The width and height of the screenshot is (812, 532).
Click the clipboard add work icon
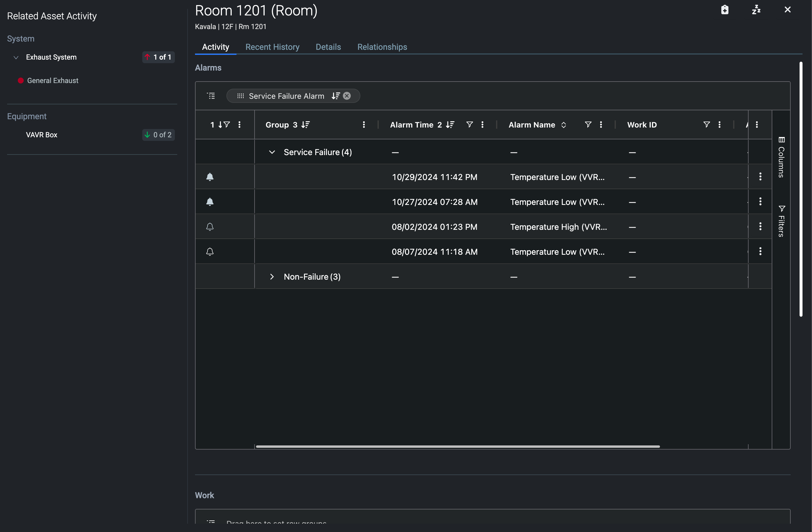(x=725, y=9)
